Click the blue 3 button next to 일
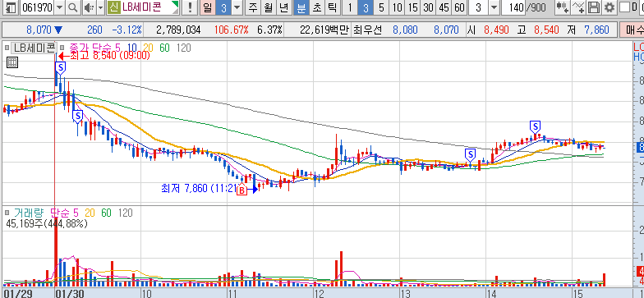The image size is (644, 298). click(x=223, y=7)
